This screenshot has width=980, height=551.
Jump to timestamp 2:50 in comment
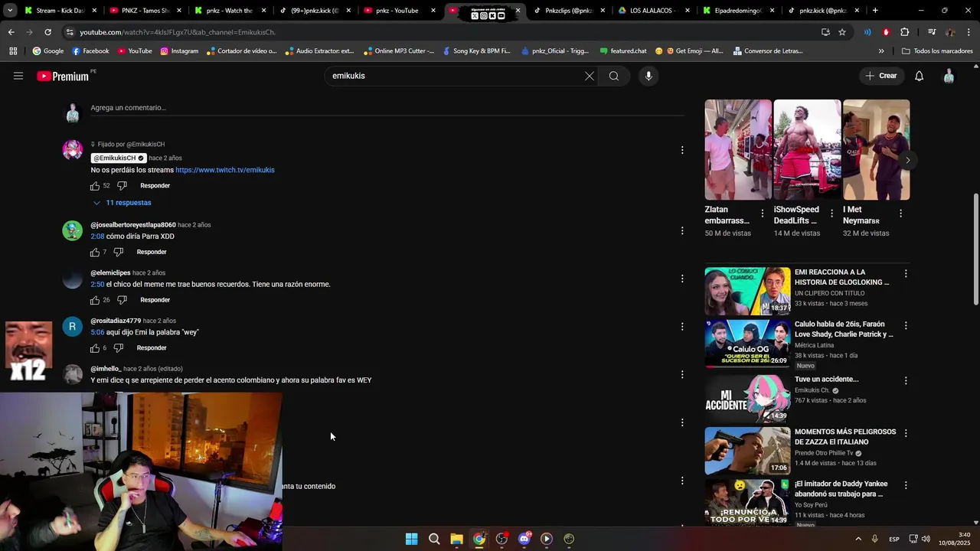tap(97, 284)
